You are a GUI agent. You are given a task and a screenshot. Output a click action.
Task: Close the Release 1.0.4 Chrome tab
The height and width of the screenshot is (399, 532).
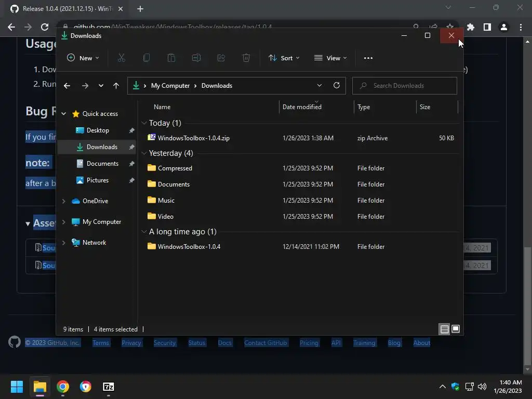pos(121,9)
